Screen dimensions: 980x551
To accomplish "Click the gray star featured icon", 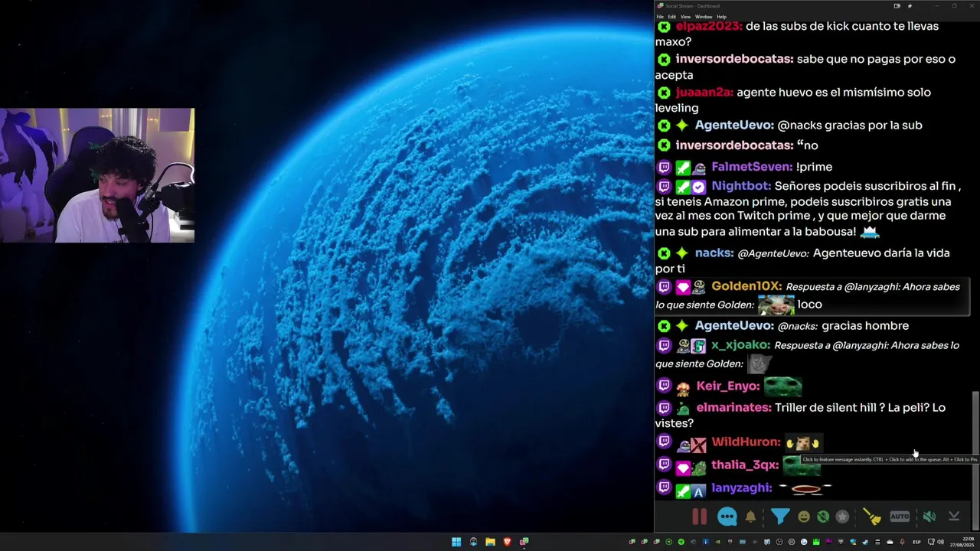I will [x=842, y=517].
